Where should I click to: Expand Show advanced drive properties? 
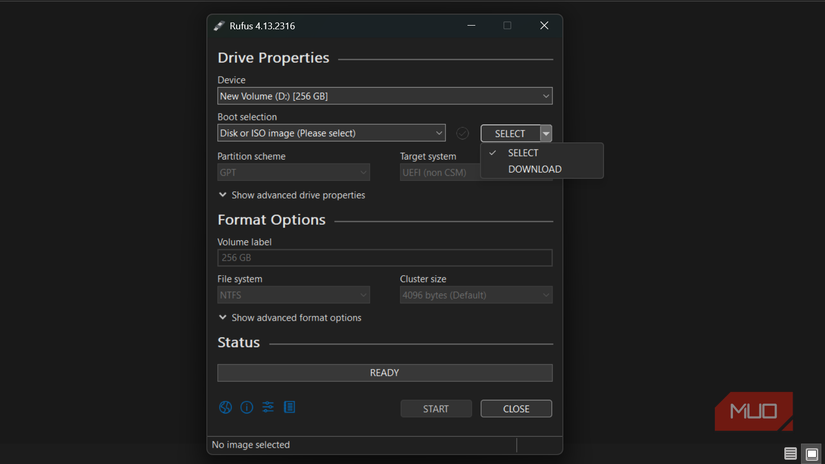click(291, 195)
